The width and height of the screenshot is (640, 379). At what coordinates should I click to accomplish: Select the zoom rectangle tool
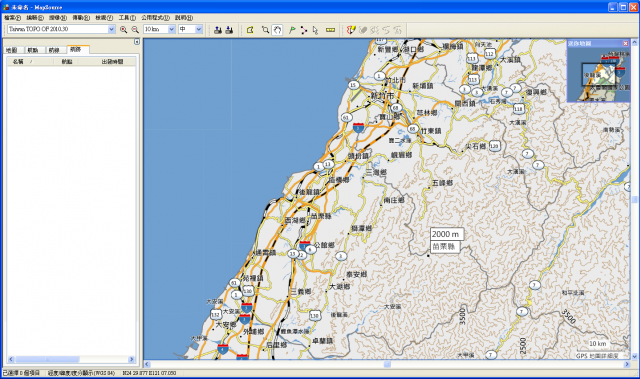(265, 29)
